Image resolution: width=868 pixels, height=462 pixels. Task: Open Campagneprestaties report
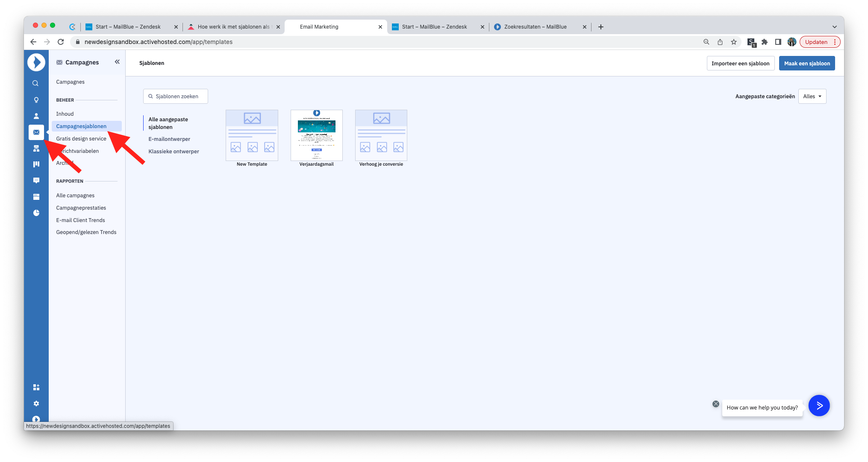81,208
